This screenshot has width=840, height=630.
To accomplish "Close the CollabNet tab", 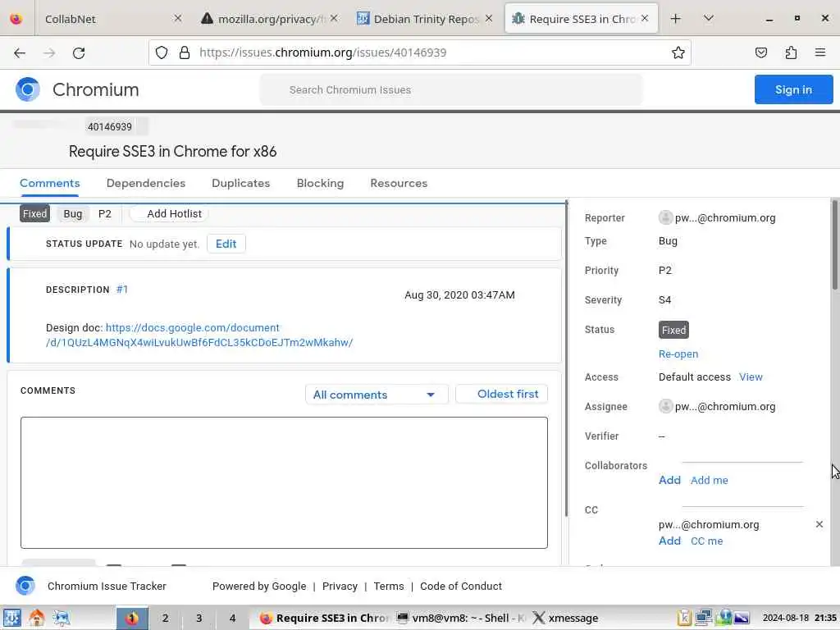I will click(x=178, y=19).
